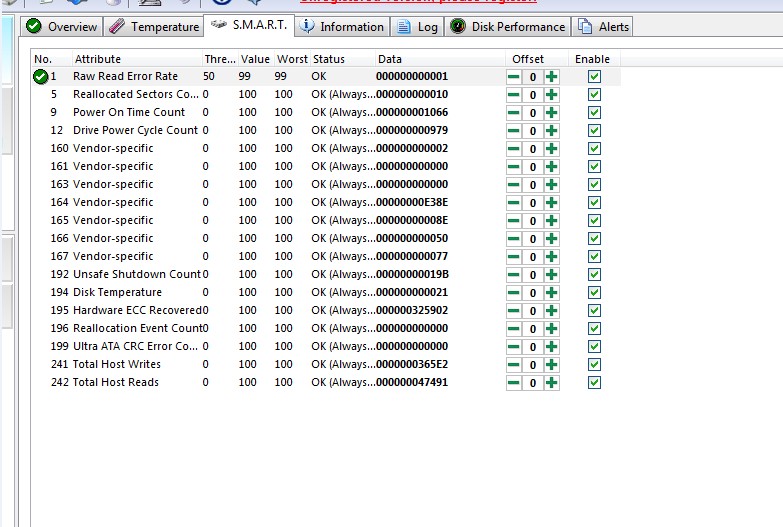Image resolution: width=783 pixels, height=527 pixels.
Task: Decrease offset for Hardware ECC Recovered
Action: coord(513,311)
